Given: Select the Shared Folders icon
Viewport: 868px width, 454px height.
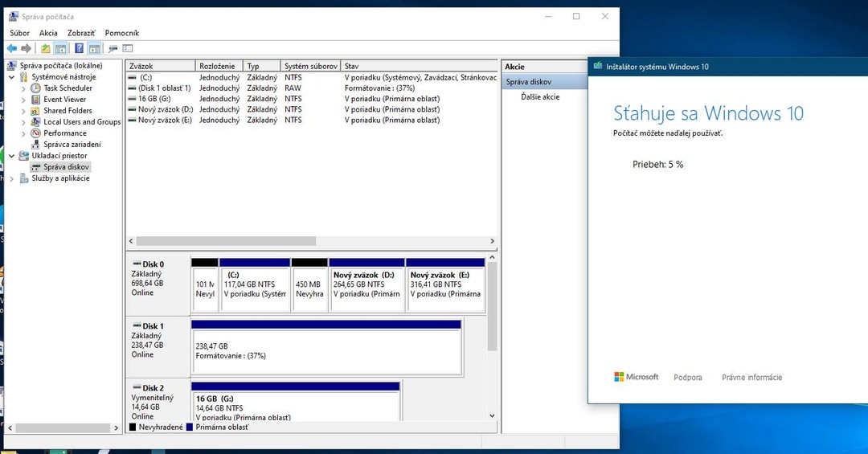Looking at the screenshot, I should coord(36,111).
